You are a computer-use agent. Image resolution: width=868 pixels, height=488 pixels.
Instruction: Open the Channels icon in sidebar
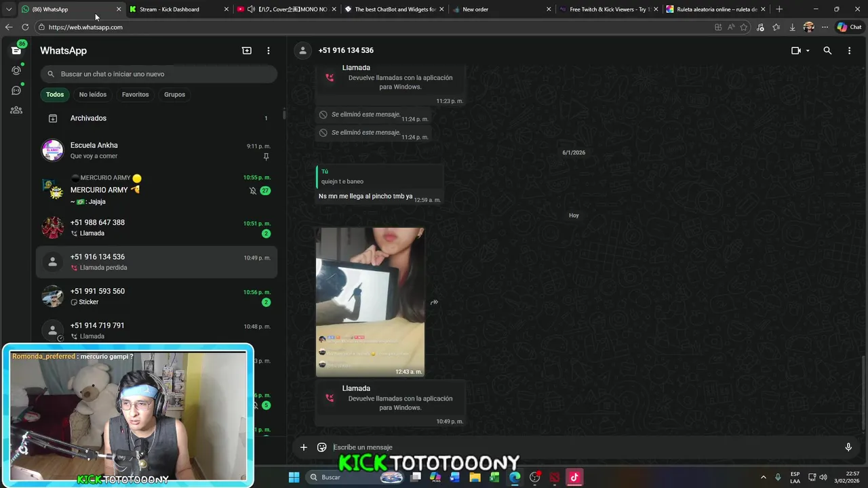point(16,90)
